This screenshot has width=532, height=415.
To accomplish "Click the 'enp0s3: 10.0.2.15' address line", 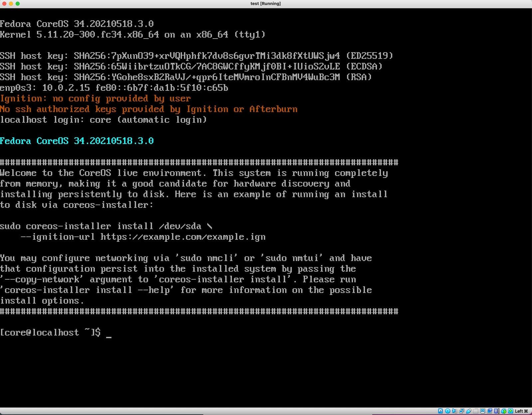I will coord(114,88).
